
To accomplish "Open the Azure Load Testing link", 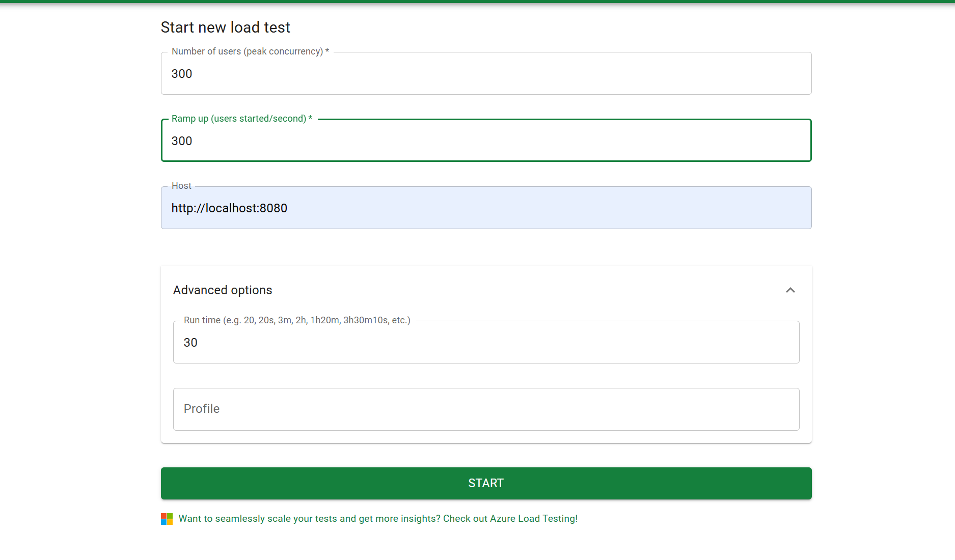I will pyautogui.click(x=378, y=519).
